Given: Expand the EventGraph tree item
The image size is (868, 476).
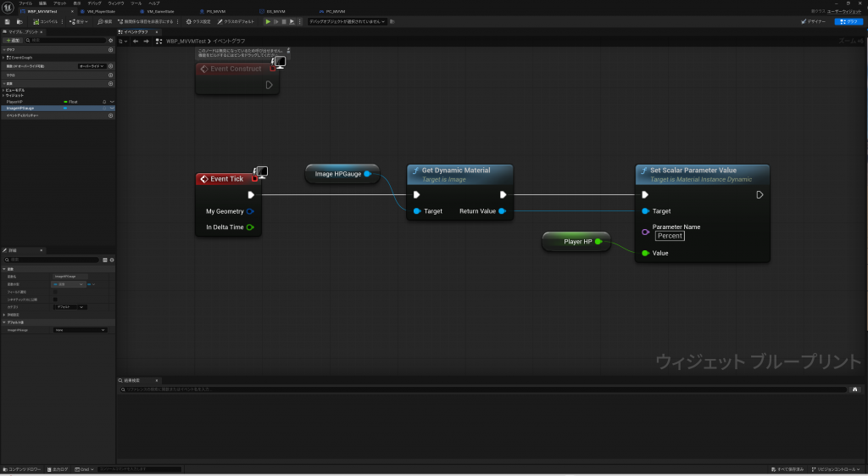Looking at the screenshot, I should pyautogui.click(x=3, y=58).
